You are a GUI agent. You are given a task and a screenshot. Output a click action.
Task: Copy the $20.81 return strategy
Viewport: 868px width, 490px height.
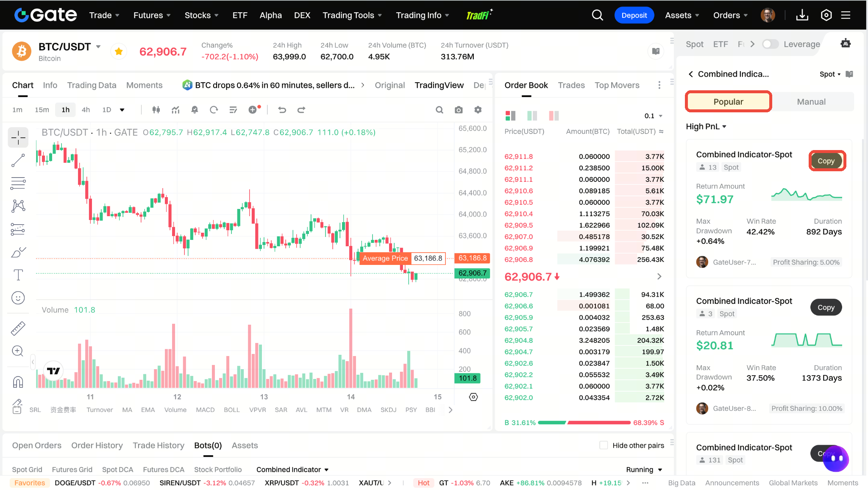[x=826, y=307]
